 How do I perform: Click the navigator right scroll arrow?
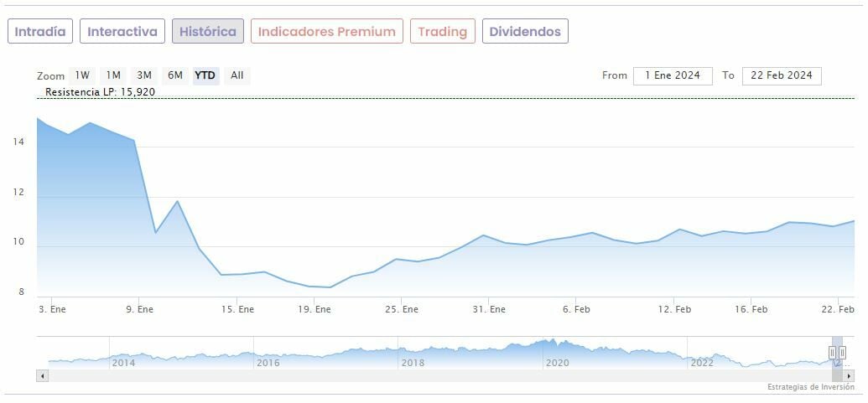point(850,376)
